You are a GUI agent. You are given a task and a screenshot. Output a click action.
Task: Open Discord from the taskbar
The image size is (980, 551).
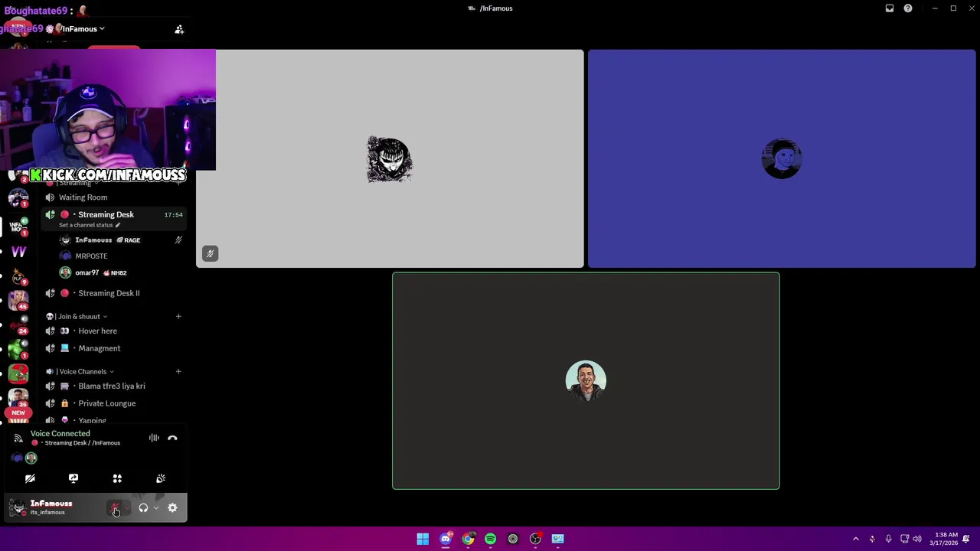point(446,539)
